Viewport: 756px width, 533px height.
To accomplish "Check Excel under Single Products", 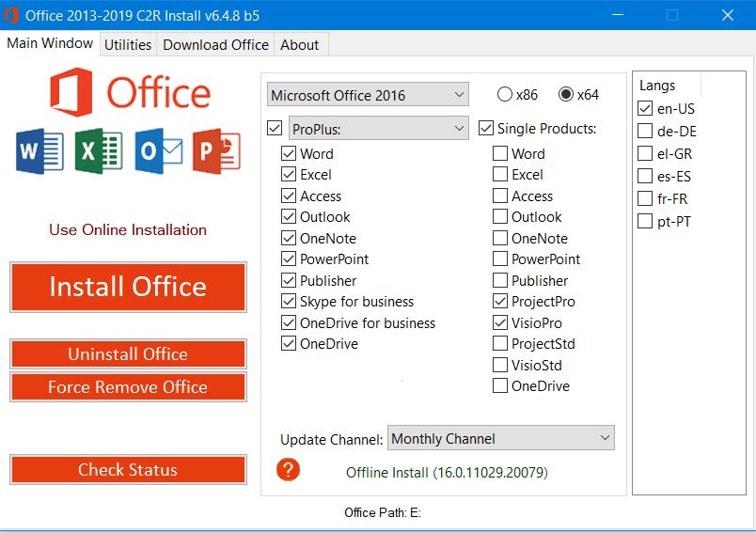I will point(500,174).
